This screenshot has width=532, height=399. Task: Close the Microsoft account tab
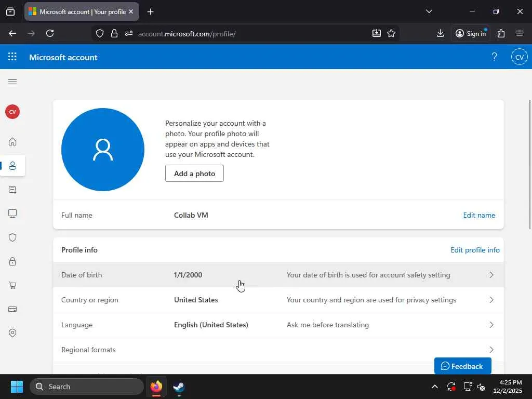tap(131, 11)
